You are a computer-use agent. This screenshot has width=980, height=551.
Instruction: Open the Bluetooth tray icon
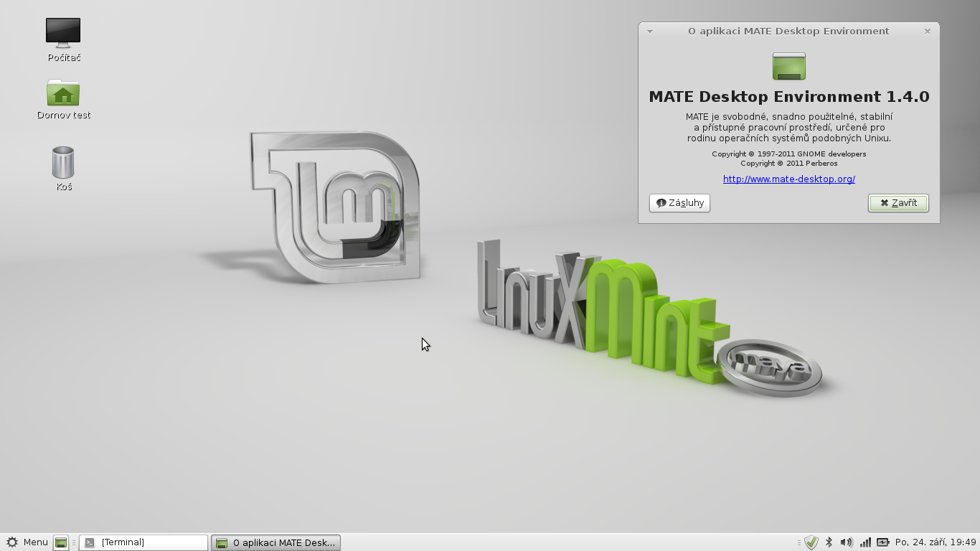pos(829,542)
